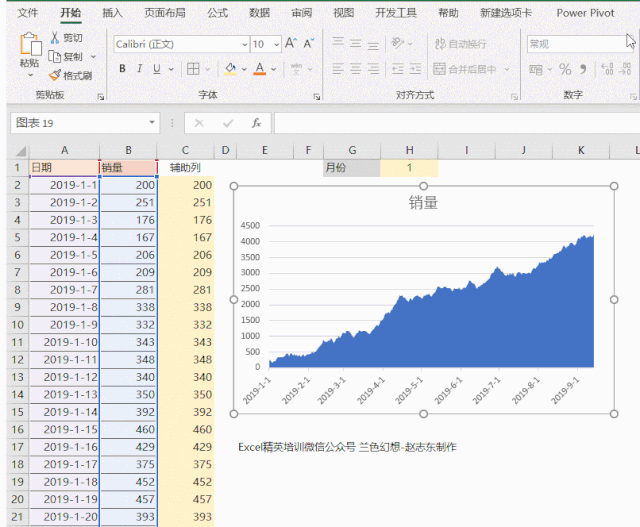Open the 文件 tab

point(28,13)
